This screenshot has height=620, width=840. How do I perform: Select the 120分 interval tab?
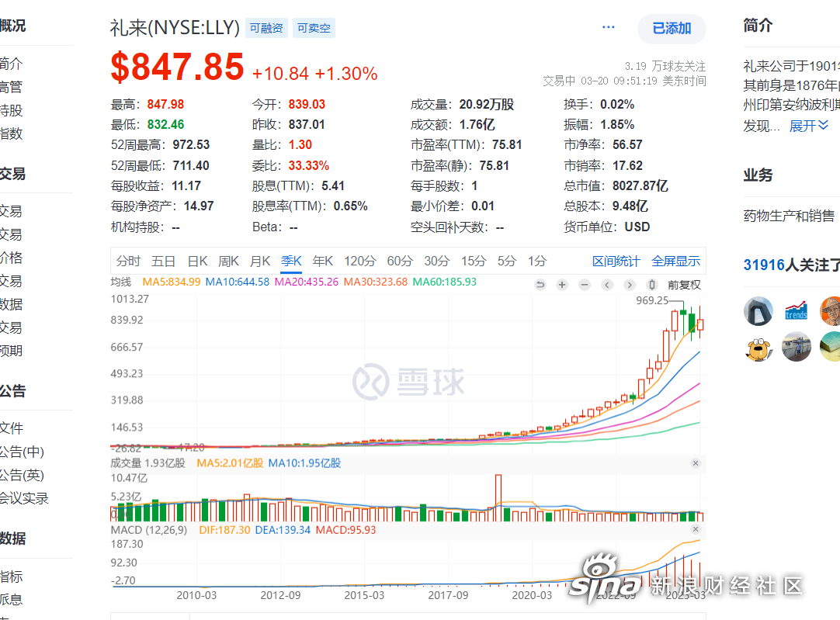pos(360,262)
